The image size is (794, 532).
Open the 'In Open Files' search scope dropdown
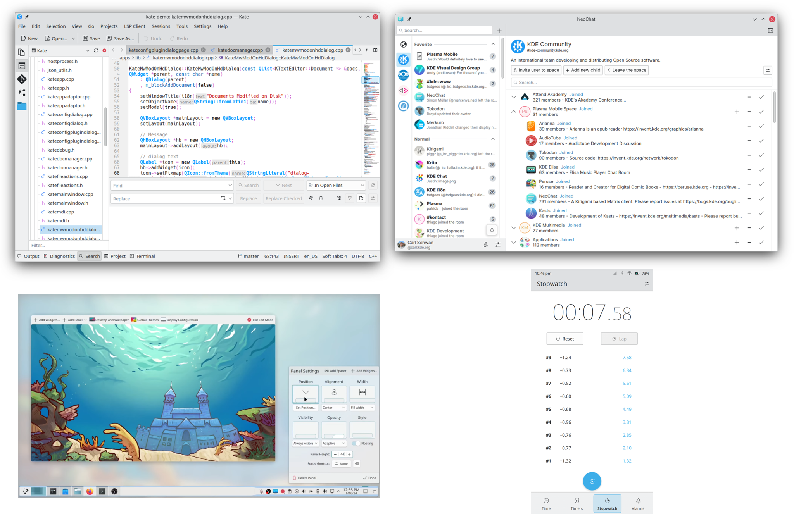[336, 185]
